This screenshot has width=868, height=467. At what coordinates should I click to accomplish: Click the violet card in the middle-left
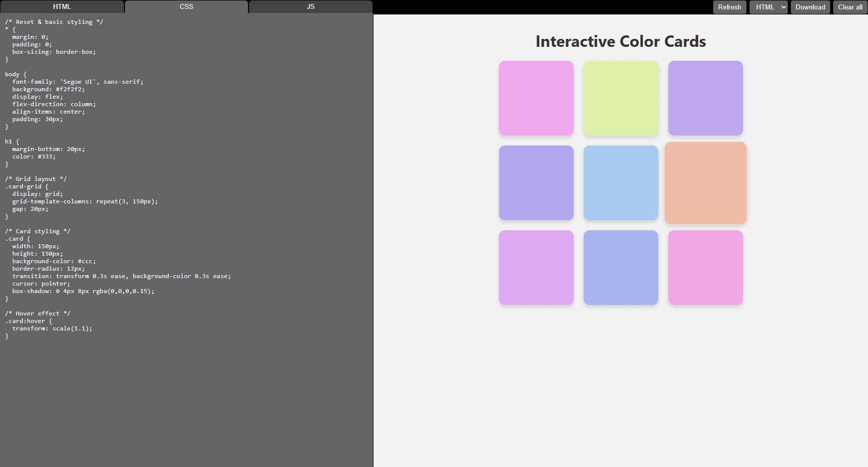pos(536,182)
